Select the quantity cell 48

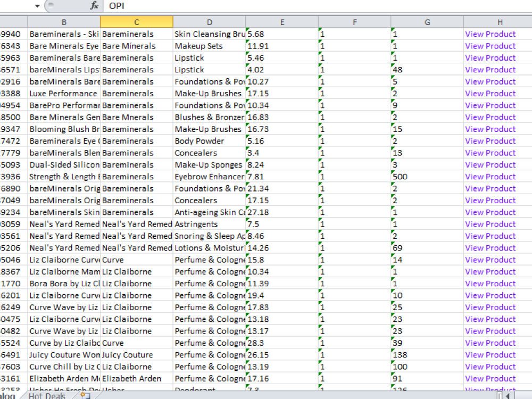point(427,70)
